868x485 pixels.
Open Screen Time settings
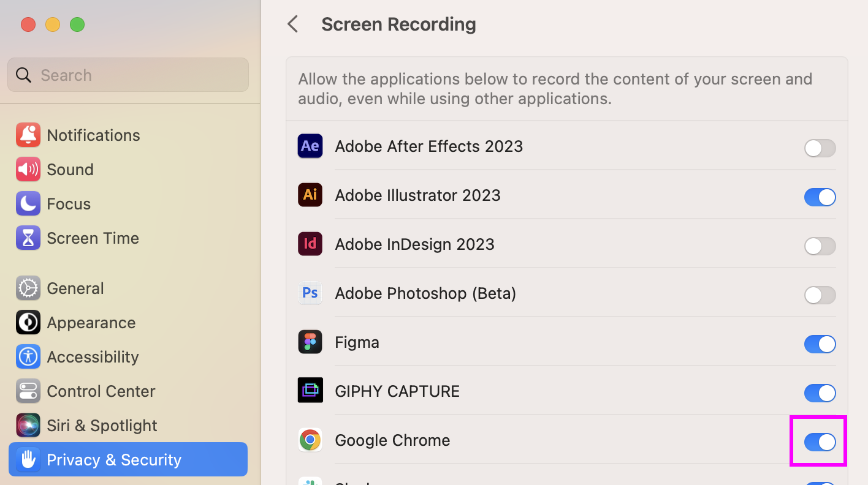point(128,238)
